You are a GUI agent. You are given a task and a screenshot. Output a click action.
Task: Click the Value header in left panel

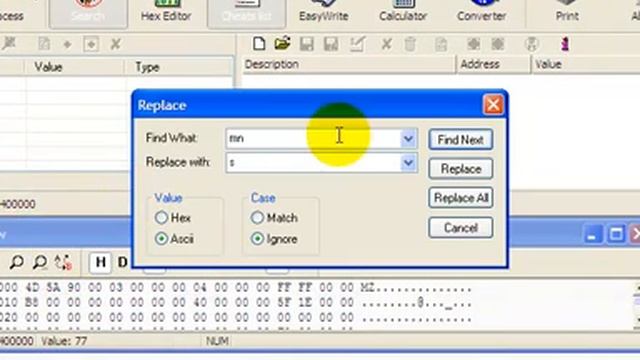[74, 67]
